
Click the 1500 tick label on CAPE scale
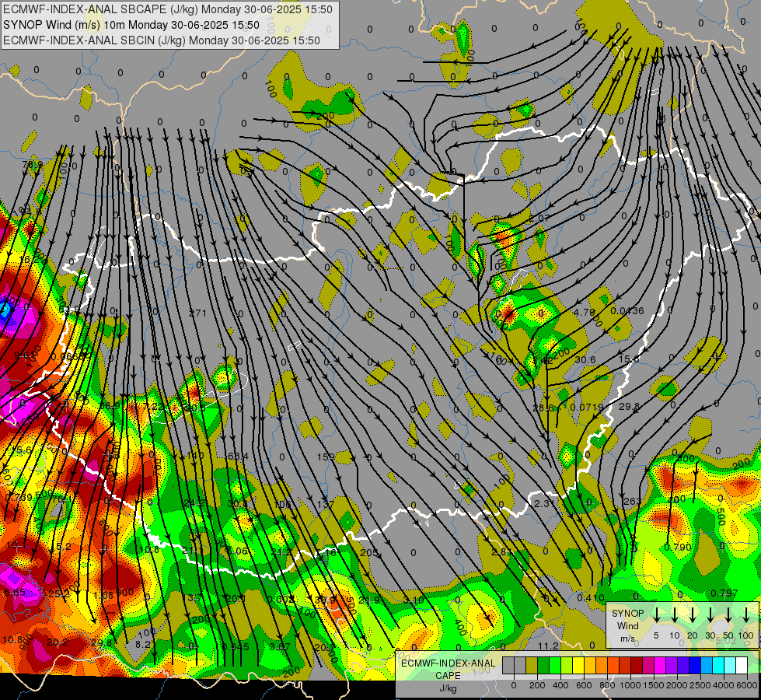tap(654, 685)
